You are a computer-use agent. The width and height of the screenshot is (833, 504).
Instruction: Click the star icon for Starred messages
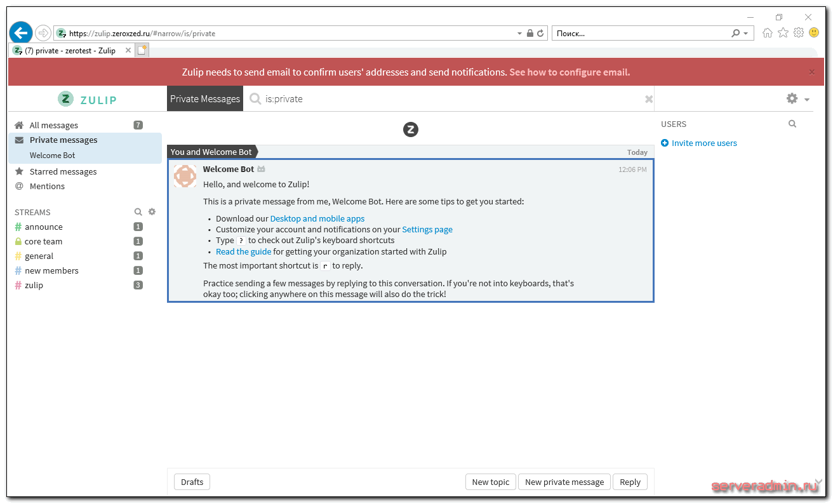point(19,171)
